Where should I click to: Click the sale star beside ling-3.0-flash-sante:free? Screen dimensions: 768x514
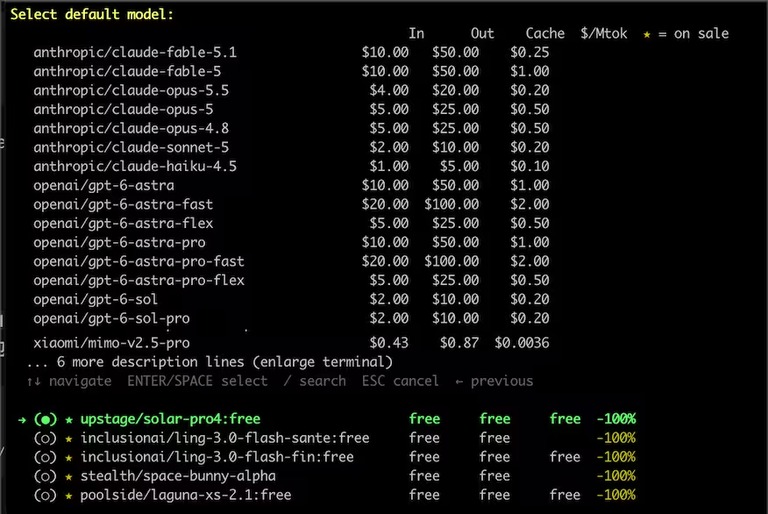coord(69,439)
